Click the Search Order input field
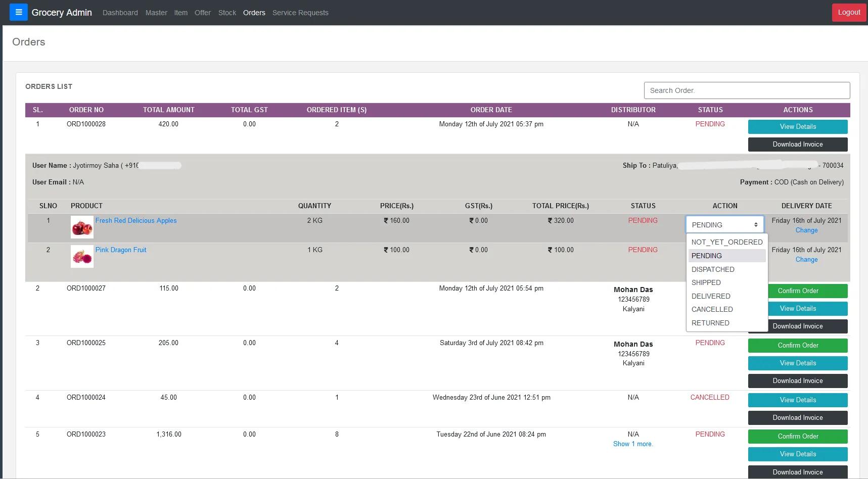This screenshot has width=868, height=479. [747, 90]
